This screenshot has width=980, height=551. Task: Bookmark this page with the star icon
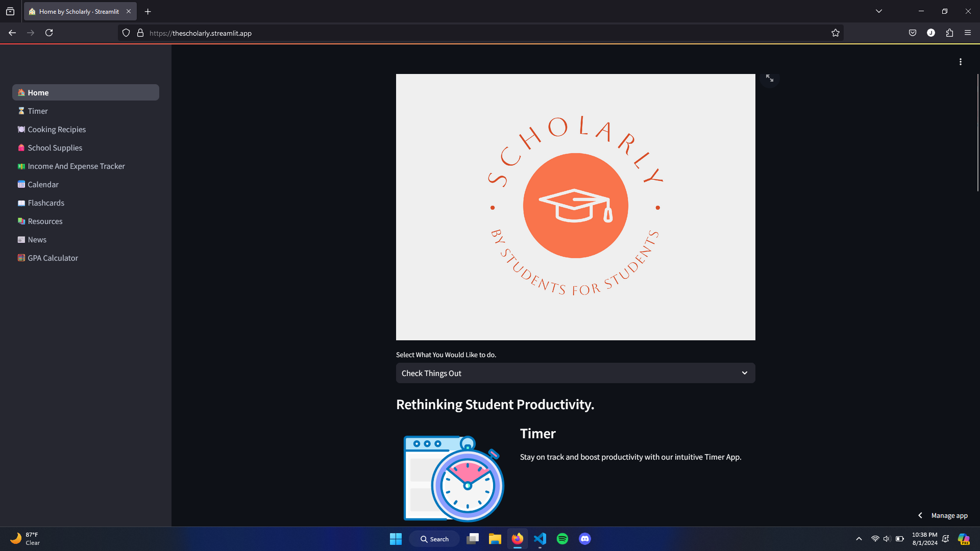tap(835, 33)
